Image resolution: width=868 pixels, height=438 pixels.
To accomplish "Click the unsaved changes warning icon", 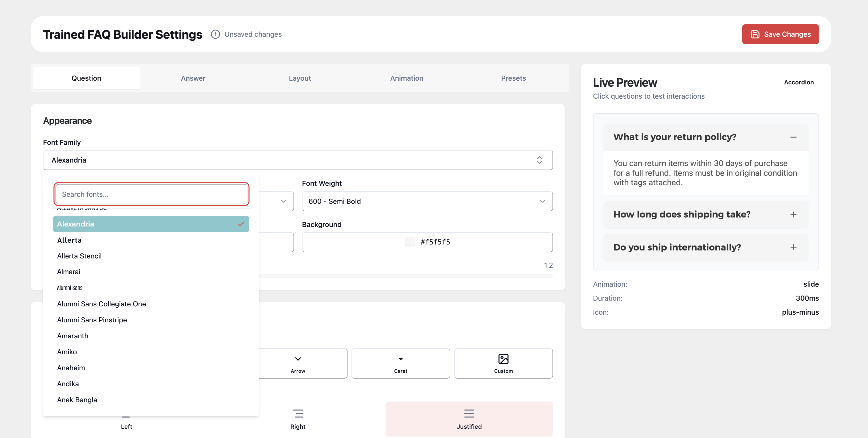I will tap(215, 34).
